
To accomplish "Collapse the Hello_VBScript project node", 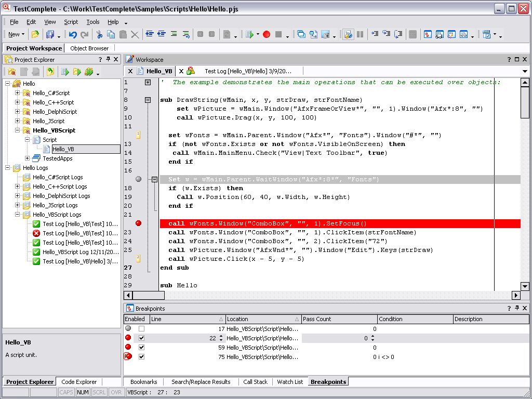I will pos(17,130).
